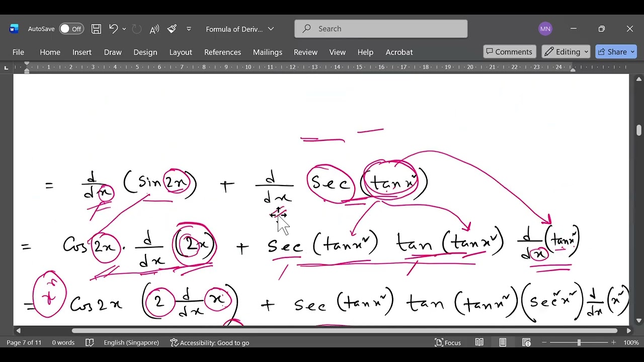The width and height of the screenshot is (644, 362).
Task: Click the horizontal scrollbar thumb
Action: [345, 330]
